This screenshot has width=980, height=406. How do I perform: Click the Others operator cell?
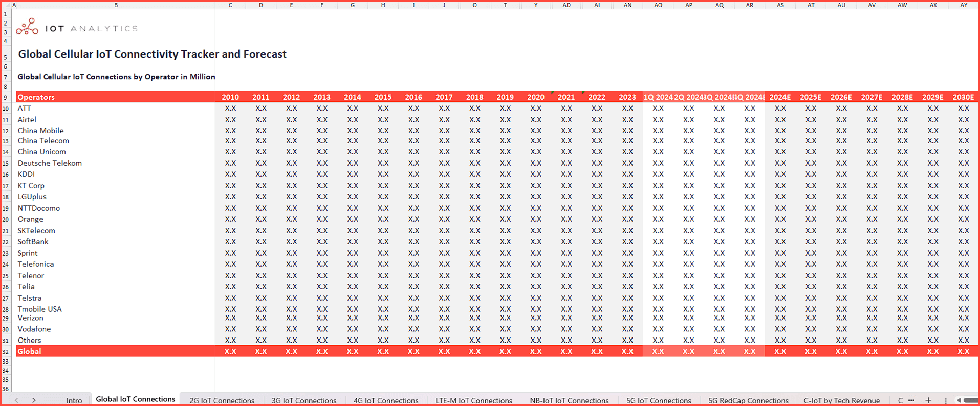click(116, 341)
